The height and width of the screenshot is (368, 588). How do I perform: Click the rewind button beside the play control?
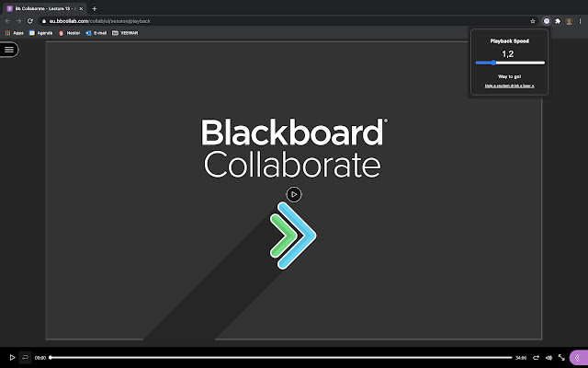(25, 358)
